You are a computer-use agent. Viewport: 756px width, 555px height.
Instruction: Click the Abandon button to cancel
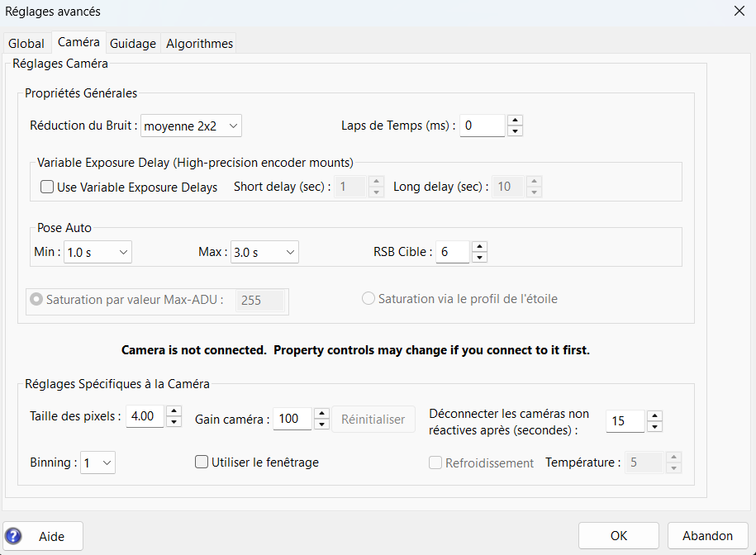707,536
